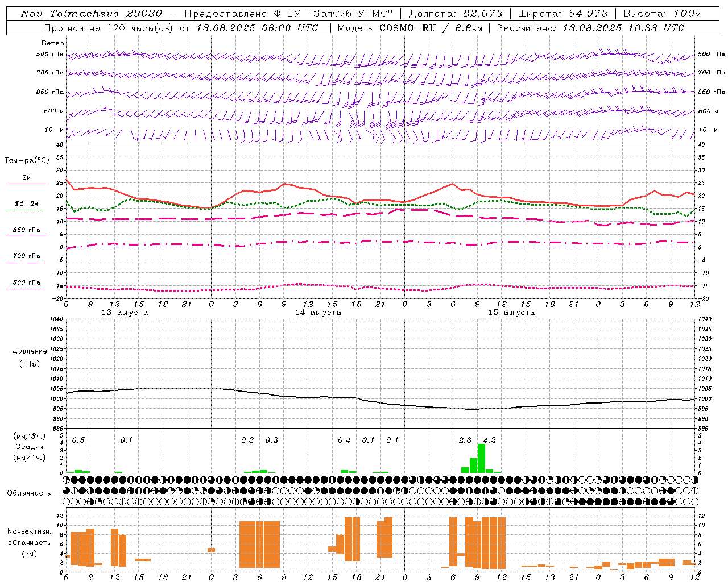Select the longitude text Долгота: 82.673
Image resolution: width=728 pixels, height=582 pixels.
(456, 14)
